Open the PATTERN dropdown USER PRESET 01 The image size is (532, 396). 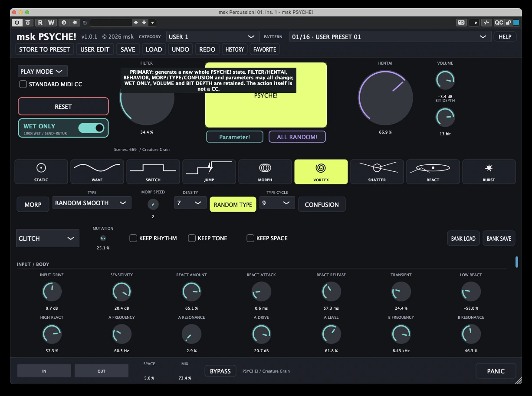(x=390, y=37)
